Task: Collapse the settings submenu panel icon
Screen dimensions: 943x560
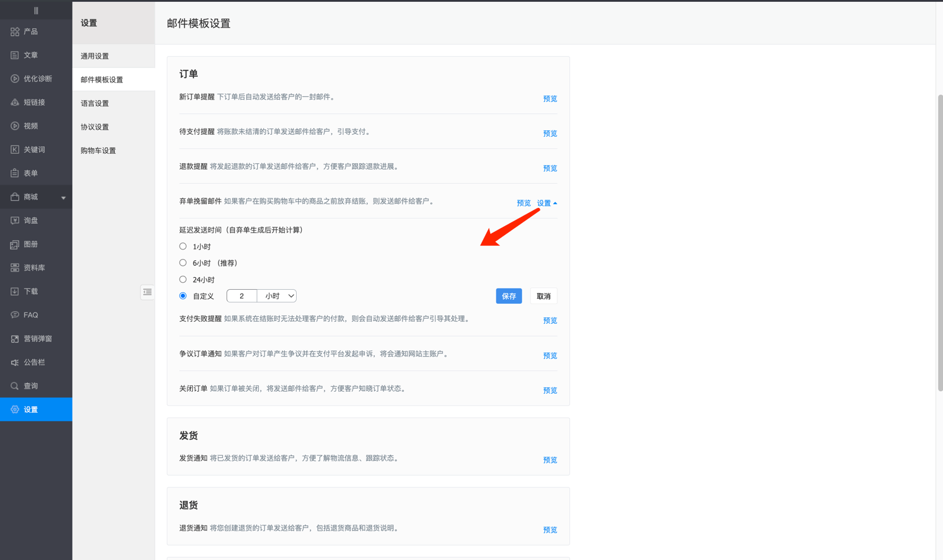Action: pyautogui.click(x=147, y=292)
